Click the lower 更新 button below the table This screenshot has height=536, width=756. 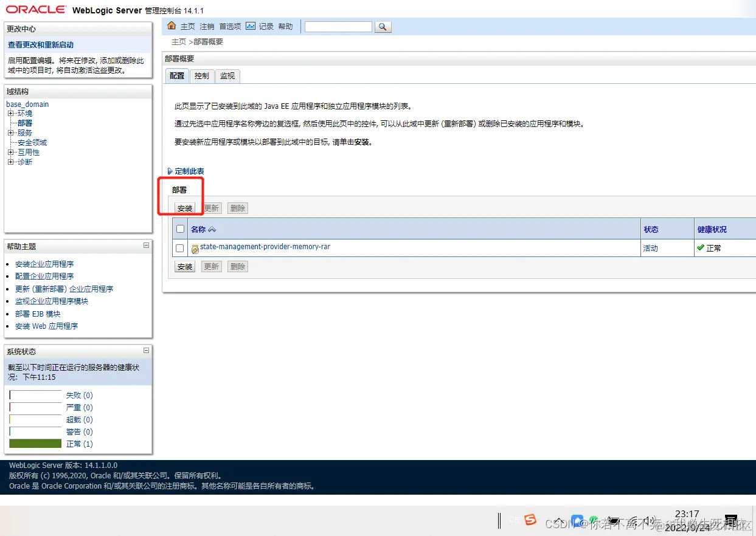click(212, 267)
